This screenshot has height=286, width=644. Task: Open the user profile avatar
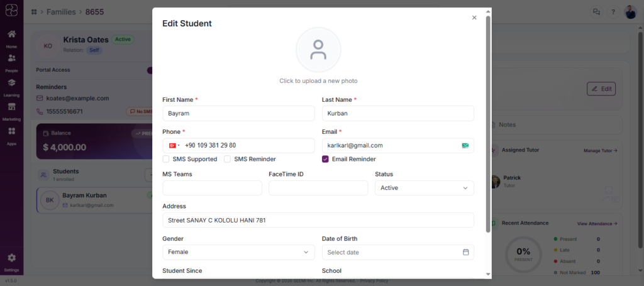(630, 12)
